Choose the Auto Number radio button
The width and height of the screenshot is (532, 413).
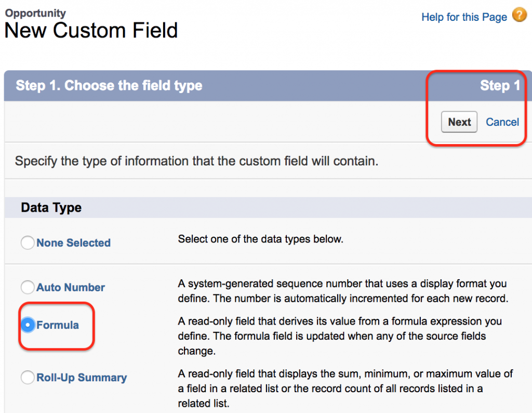28,287
